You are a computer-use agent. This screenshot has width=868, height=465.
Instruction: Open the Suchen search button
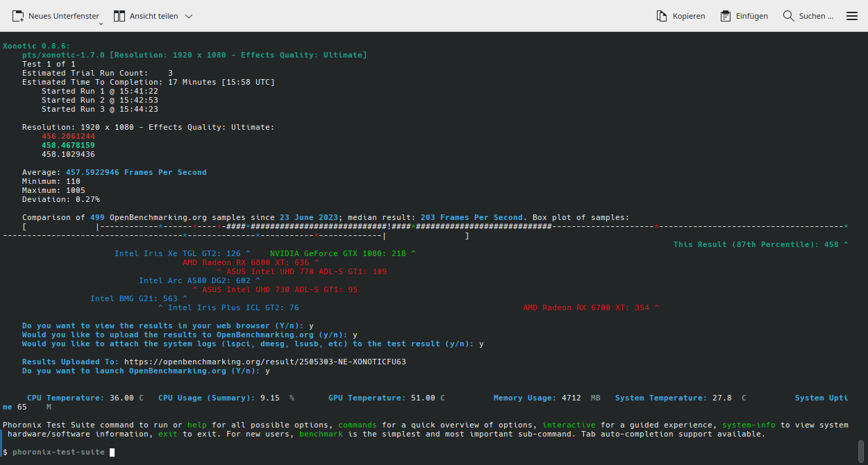808,15
